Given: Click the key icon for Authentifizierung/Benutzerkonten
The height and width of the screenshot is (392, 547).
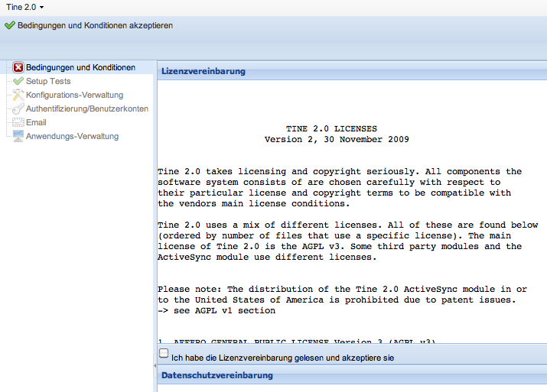Looking at the screenshot, I should click(x=18, y=109).
